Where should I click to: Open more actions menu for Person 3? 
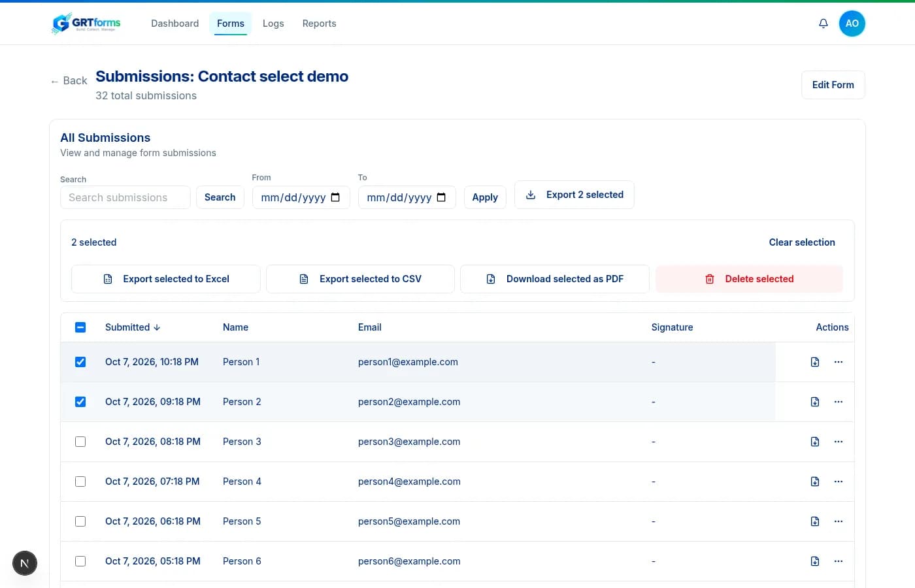pos(839,442)
